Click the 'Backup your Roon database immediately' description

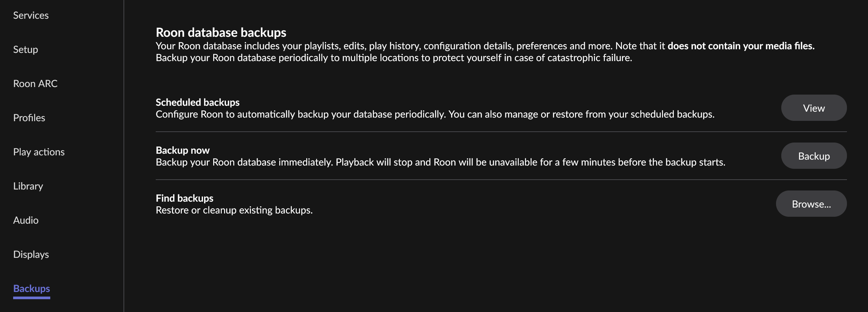[x=440, y=162]
